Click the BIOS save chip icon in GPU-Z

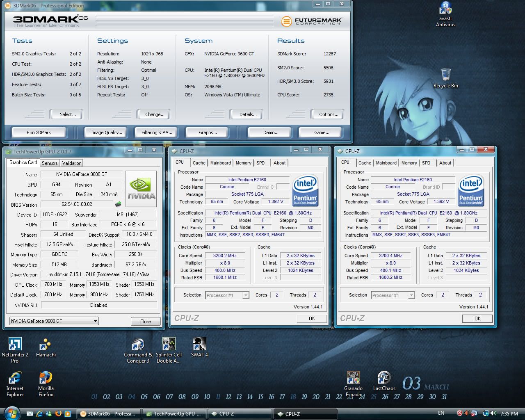[118, 204]
